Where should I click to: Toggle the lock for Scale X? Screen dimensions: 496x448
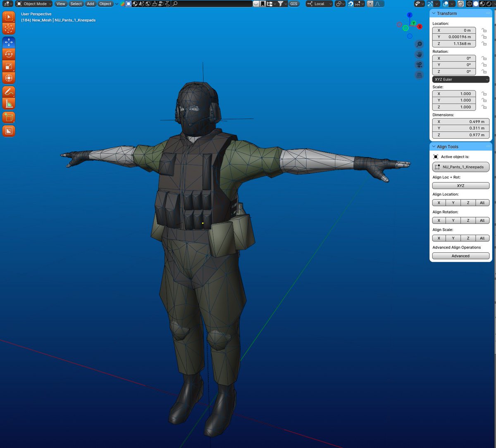click(x=484, y=94)
